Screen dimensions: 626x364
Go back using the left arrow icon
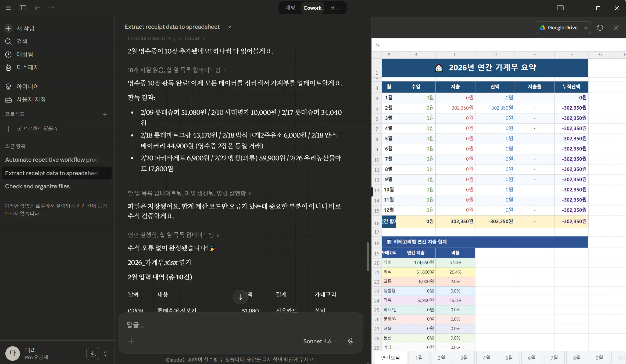(x=38, y=8)
